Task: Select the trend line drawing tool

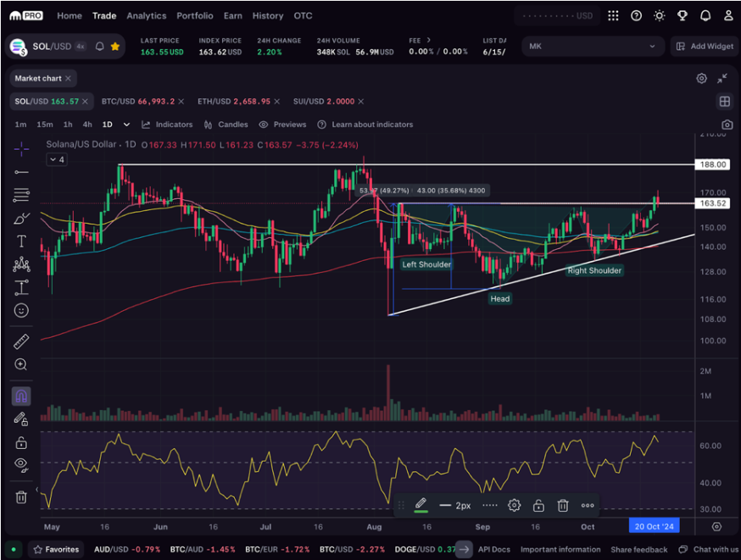Action: click(x=21, y=172)
